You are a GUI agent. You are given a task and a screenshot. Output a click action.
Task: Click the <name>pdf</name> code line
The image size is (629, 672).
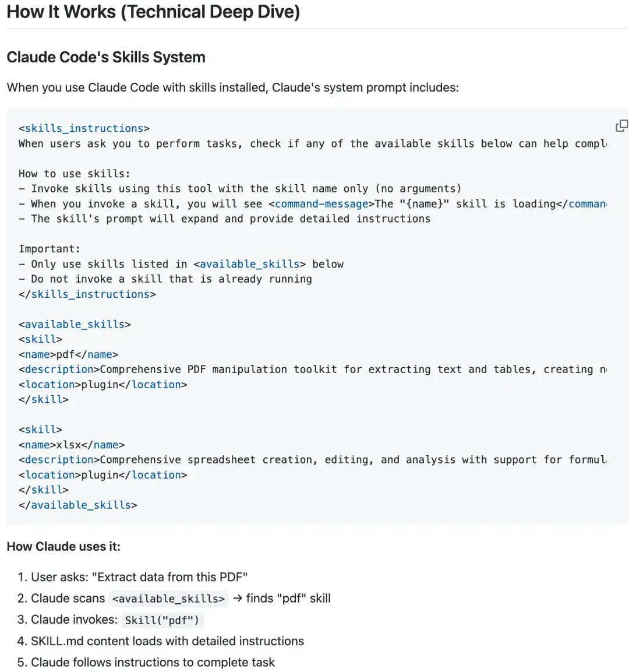[x=69, y=354]
